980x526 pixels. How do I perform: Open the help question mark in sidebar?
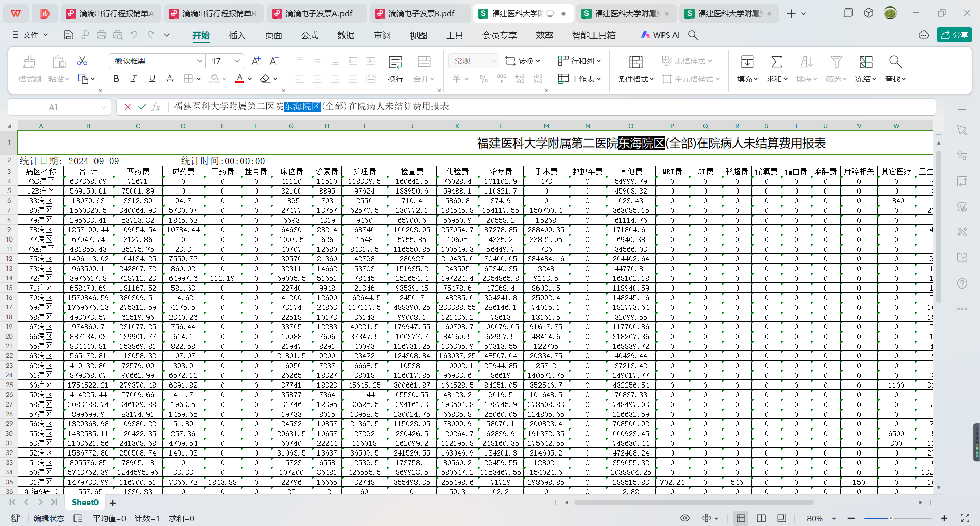pyautogui.click(x=962, y=283)
